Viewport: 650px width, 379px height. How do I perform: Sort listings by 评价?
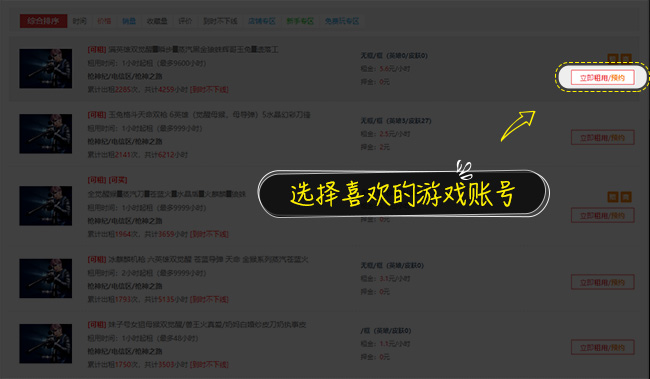[x=185, y=21]
